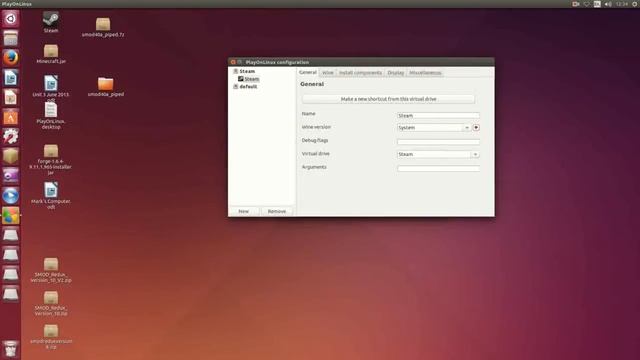Select the smod40a_piped.7z archive on desktop
640x360 pixels.
pos(103,27)
